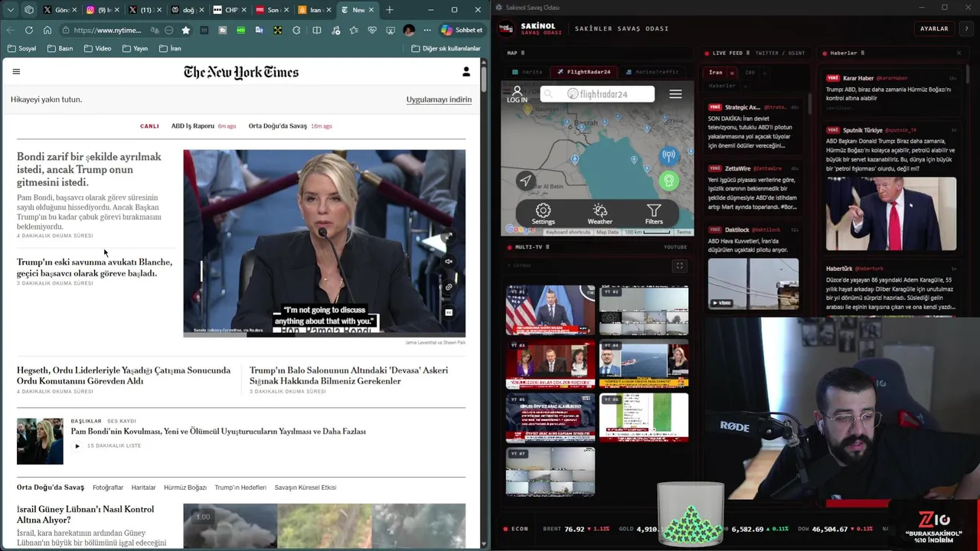Open AYARLAR in Sakinol window

(x=933, y=28)
